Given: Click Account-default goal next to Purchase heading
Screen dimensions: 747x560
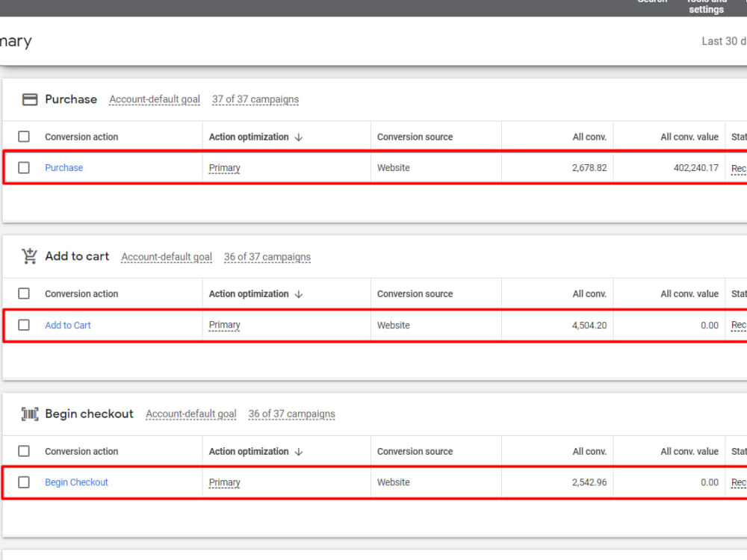Looking at the screenshot, I should click(155, 99).
